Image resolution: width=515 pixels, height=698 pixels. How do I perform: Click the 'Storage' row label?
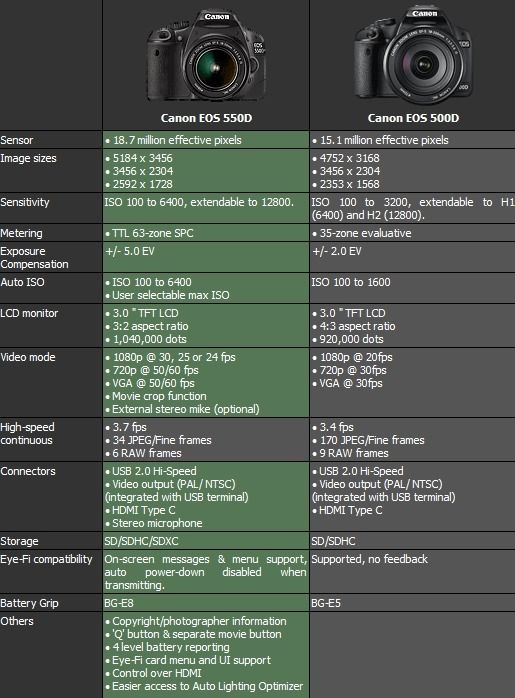(x=19, y=541)
